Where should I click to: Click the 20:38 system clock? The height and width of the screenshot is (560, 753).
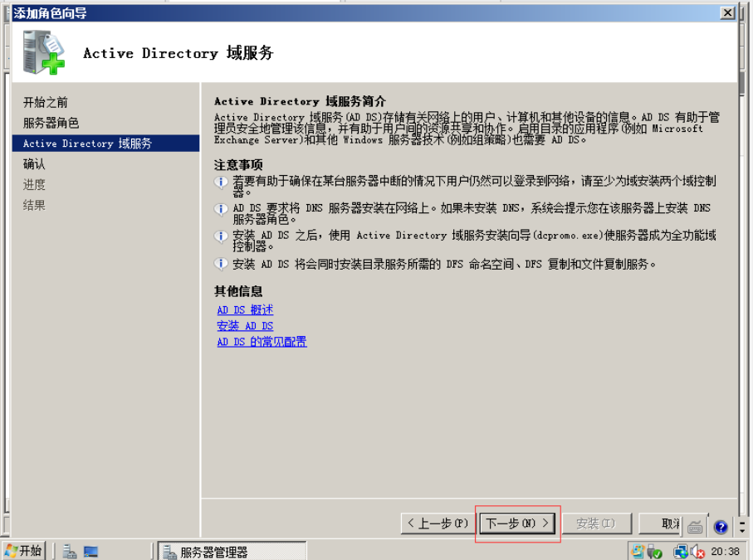pyautogui.click(x=725, y=552)
